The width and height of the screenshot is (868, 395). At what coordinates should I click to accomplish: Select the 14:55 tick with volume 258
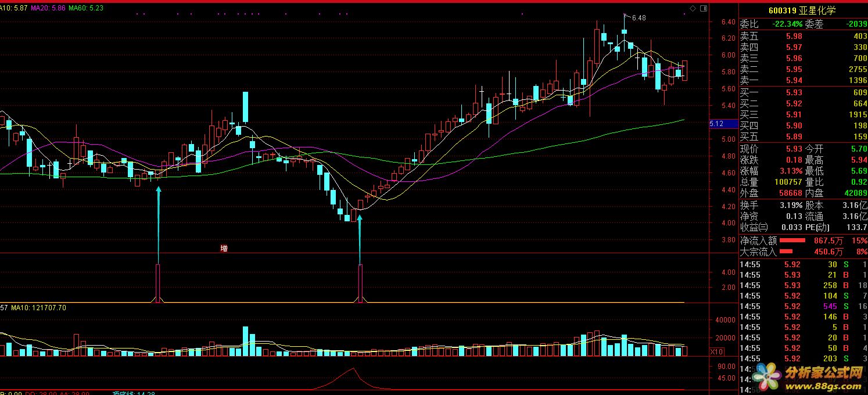pyautogui.click(x=804, y=285)
